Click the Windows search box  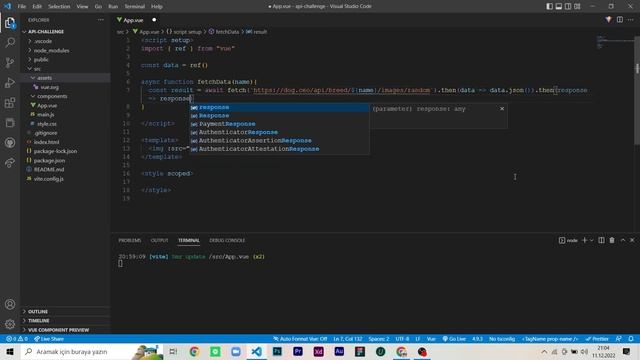click(x=92, y=351)
